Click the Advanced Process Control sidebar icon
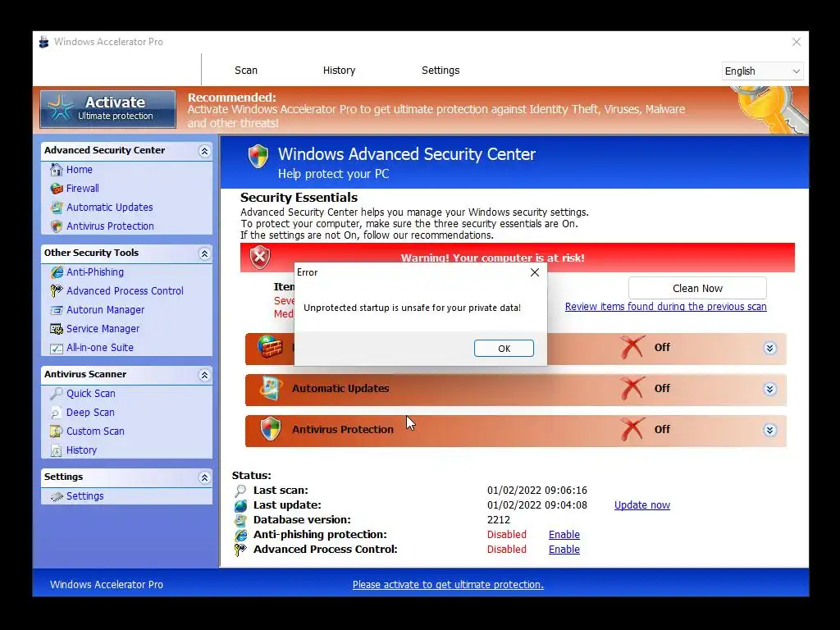 tap(57, 291)
